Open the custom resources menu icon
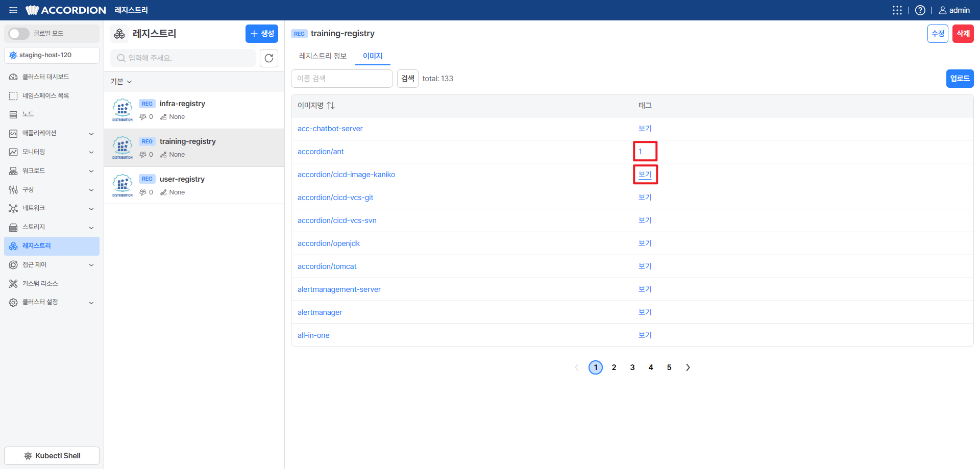 coord(13,284)
